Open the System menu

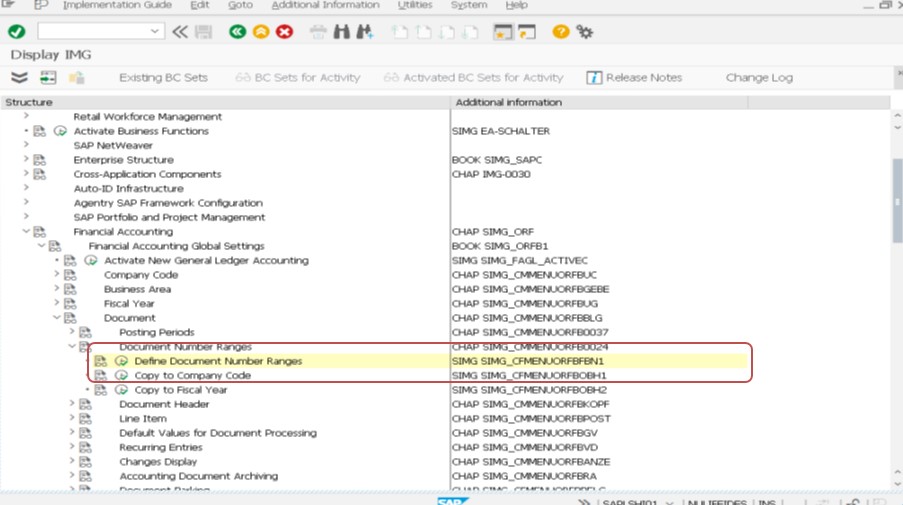pyautogui.click(x=469, y=5)
